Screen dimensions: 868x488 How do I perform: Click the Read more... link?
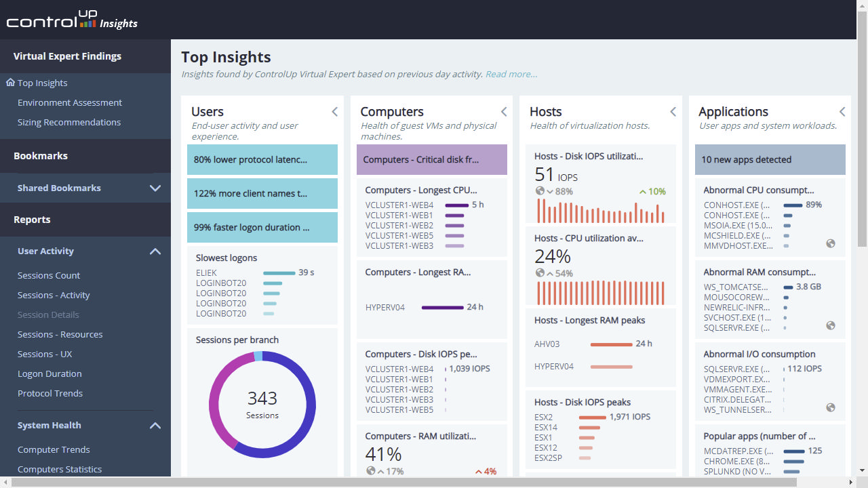pyautogui.click(x=511, y=74)
